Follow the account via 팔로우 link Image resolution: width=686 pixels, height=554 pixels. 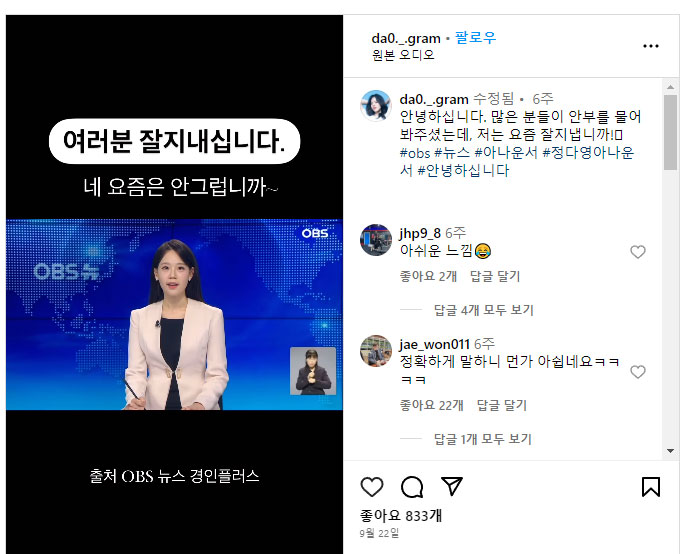point(476,38)
